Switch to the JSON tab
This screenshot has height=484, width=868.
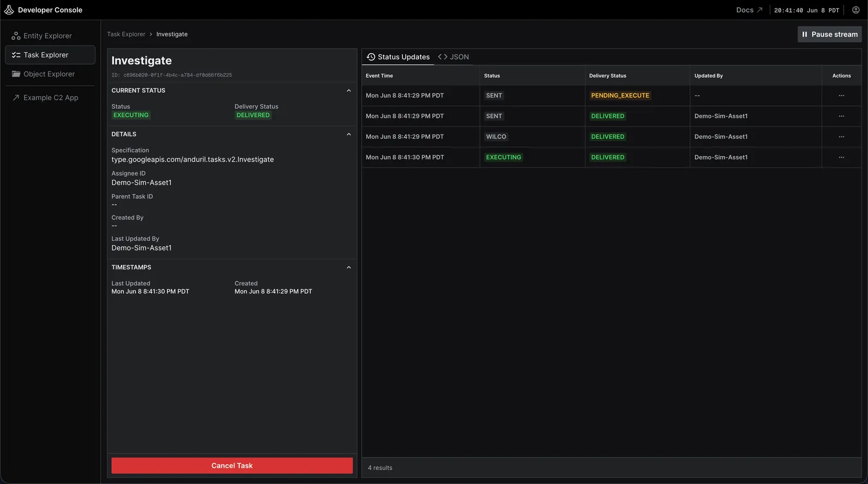454,57
